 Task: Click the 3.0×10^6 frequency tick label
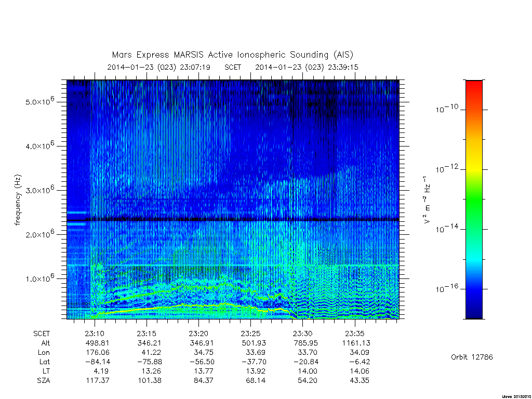[x=40, y=190]
